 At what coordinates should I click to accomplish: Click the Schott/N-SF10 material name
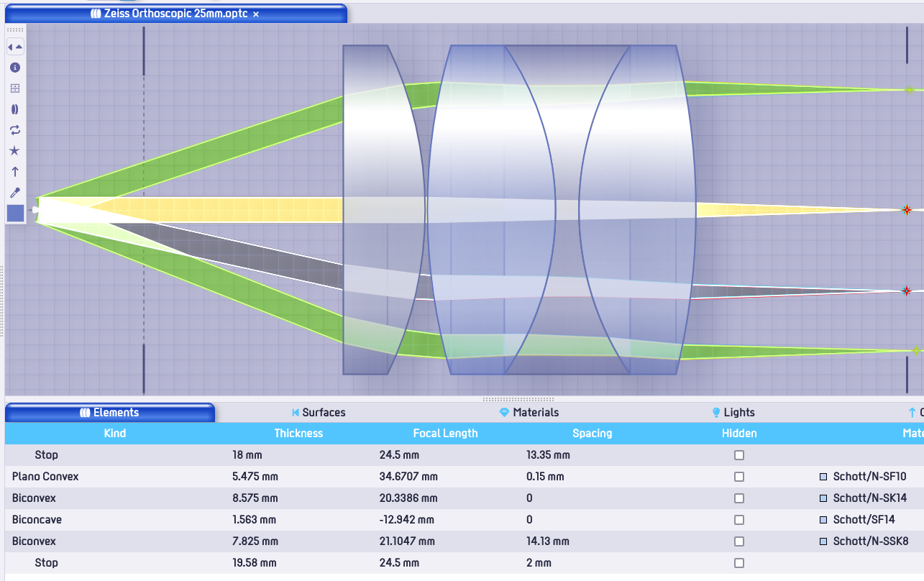[870, 477]
